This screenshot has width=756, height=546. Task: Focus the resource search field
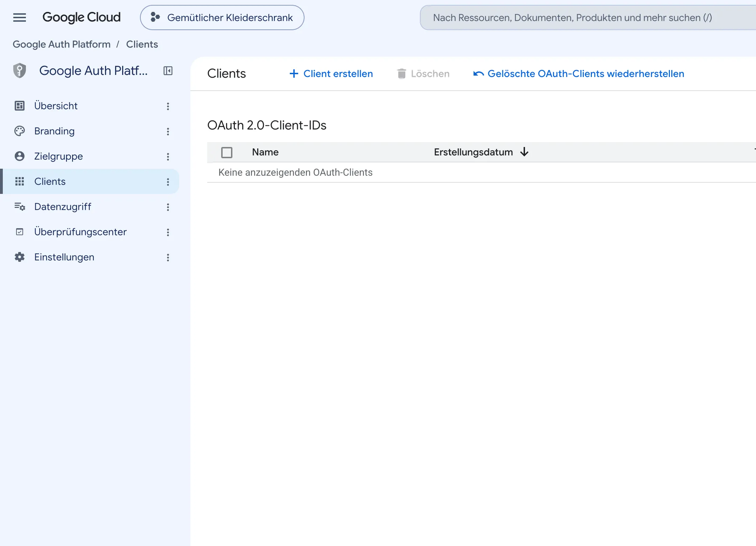coord(588,17)
